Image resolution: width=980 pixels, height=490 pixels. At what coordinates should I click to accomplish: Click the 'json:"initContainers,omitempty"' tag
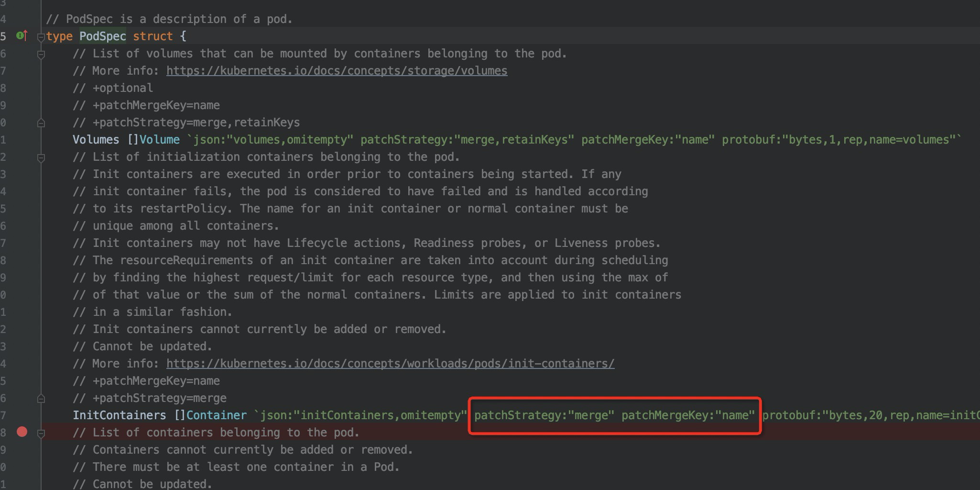coord(363,415)
